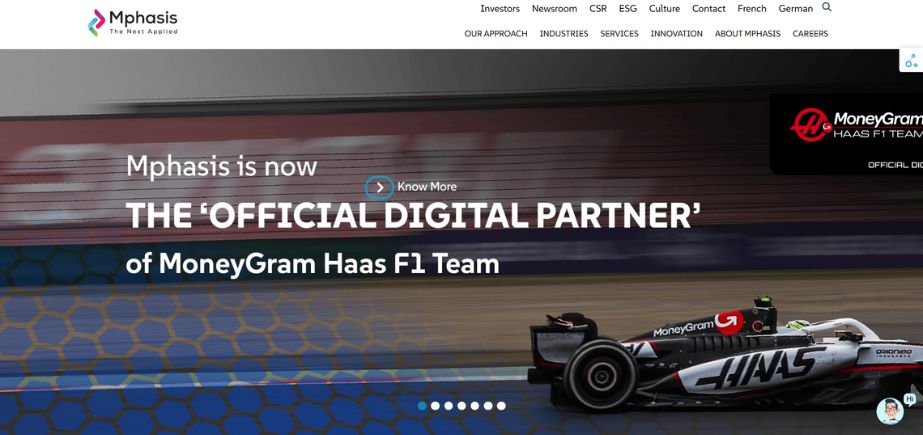Open the Newsroom link
Image resolution: width=923 pixels, height=435 pixels.
pos(555,9)
